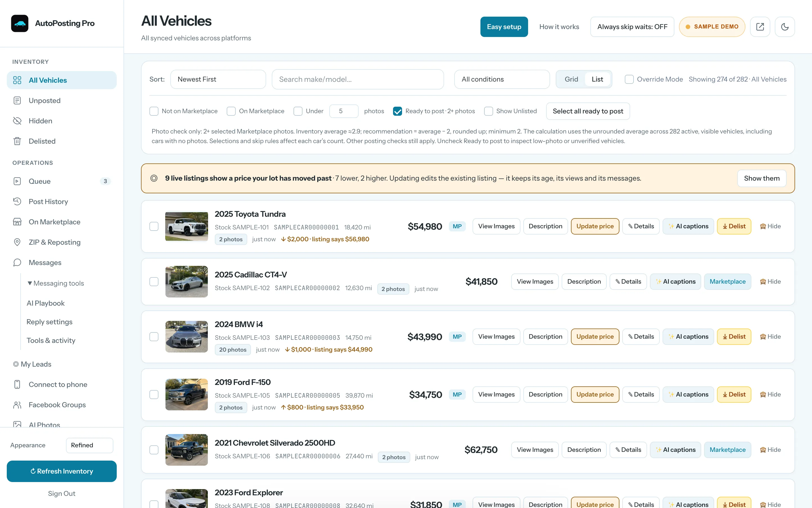Collapse the Messaging tools section

coord(56,283)
